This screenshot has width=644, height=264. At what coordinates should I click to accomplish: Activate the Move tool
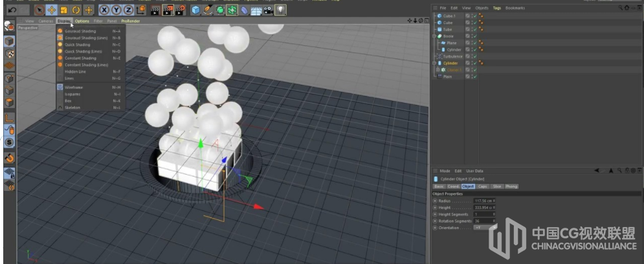52,10
